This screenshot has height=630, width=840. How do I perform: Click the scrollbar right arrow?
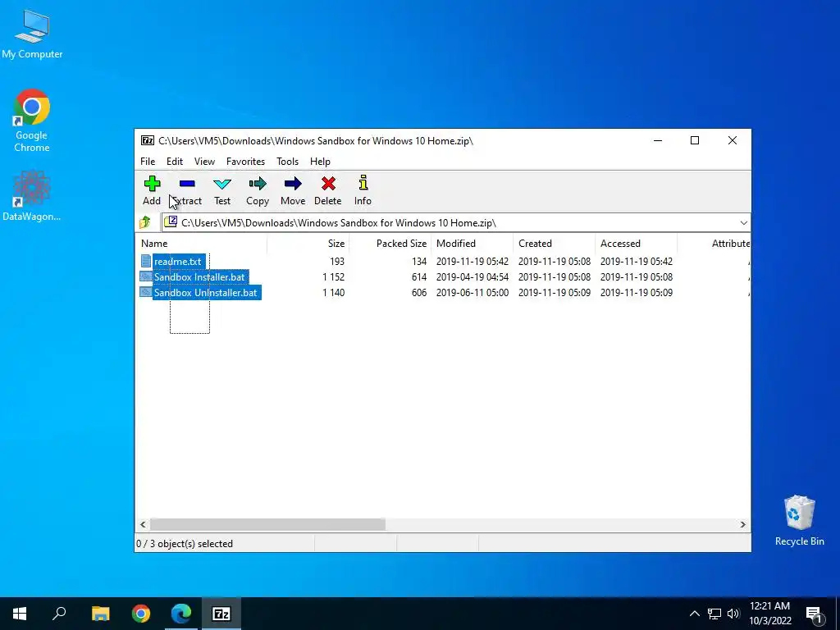click(x=743, y=524)
